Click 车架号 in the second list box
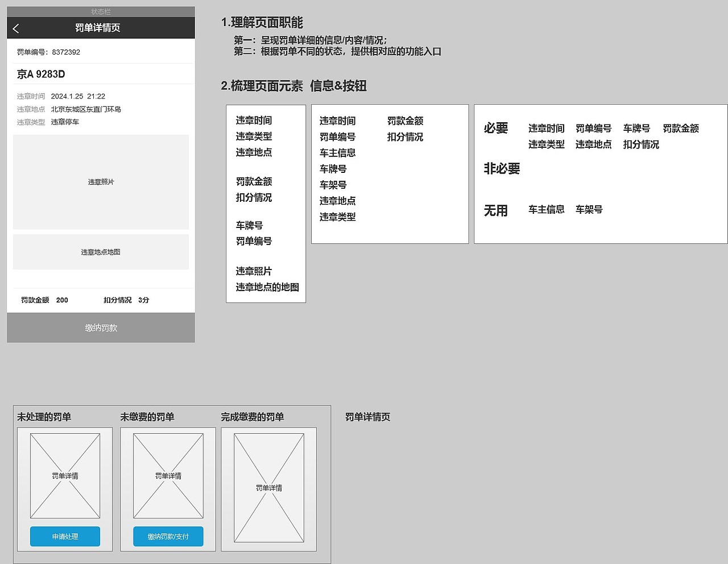 333,185
